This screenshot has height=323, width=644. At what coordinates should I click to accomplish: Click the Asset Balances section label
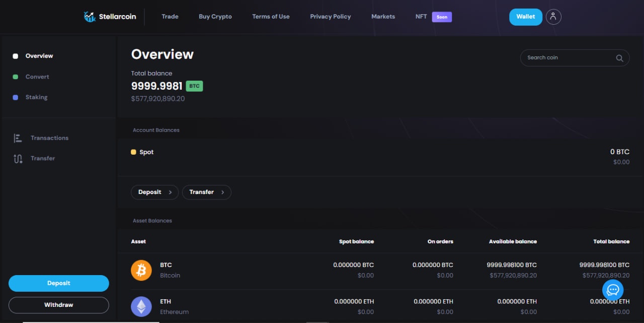(x=152, y=221)
